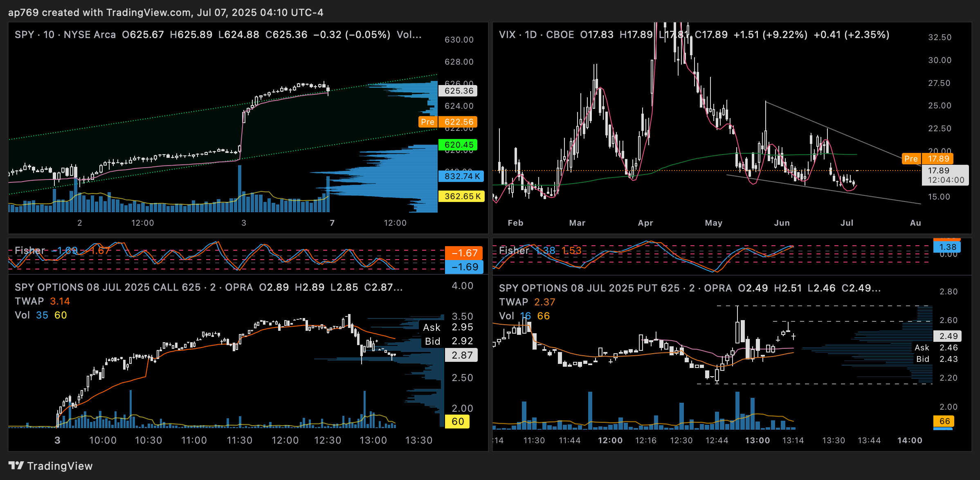The image size is (980, 480).
Task: Click the snapshot caption mentioning ap769
Action: point(166,12)
